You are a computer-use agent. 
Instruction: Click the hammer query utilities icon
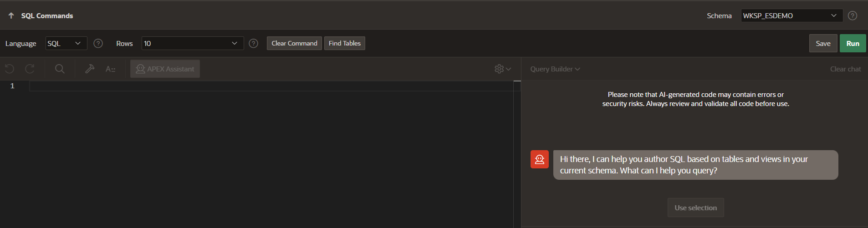coord(90,69)
